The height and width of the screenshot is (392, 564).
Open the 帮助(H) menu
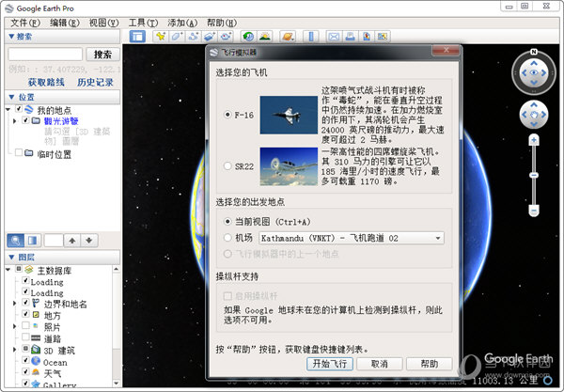tap(222, 23)
